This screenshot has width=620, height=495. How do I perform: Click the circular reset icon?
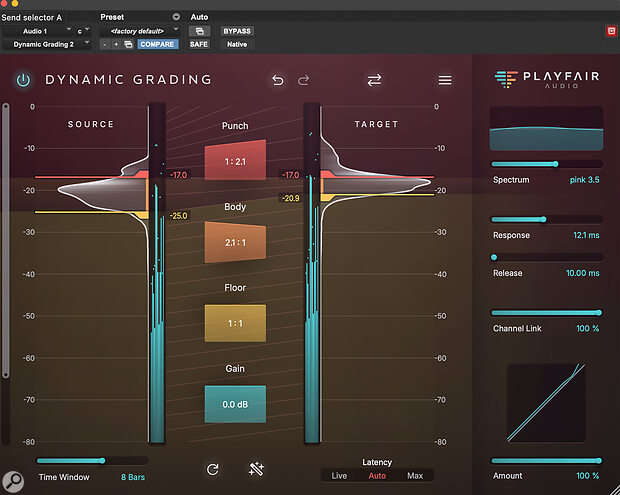pyautogui.click(x=212, y=469)
